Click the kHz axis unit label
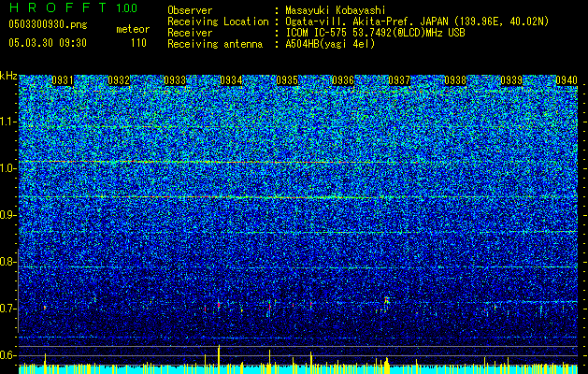588x374 pixels. 8,76
